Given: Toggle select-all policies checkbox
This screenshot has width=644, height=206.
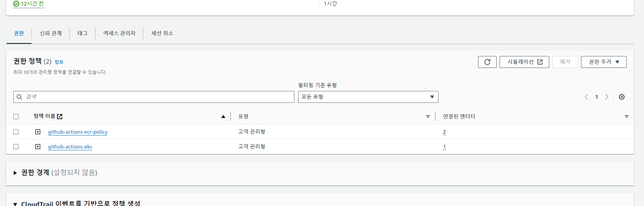Looking at the screenshot, I should [x=16, y=117].
